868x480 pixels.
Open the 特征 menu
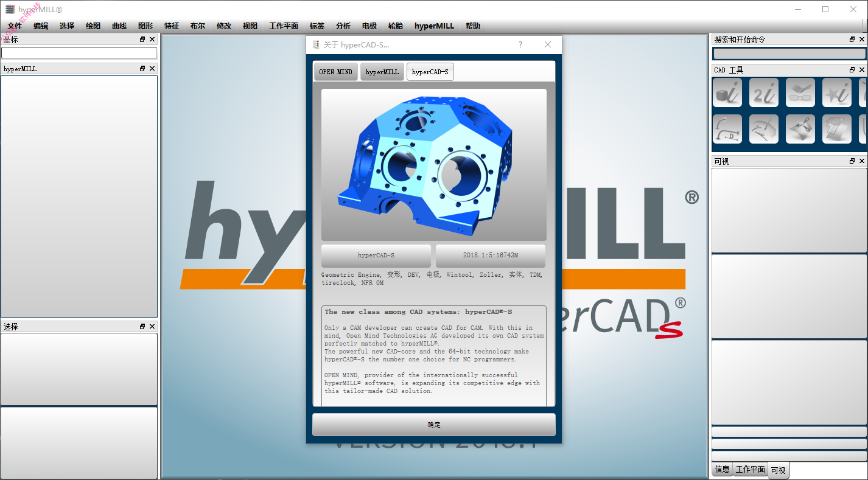click(172, 26)
